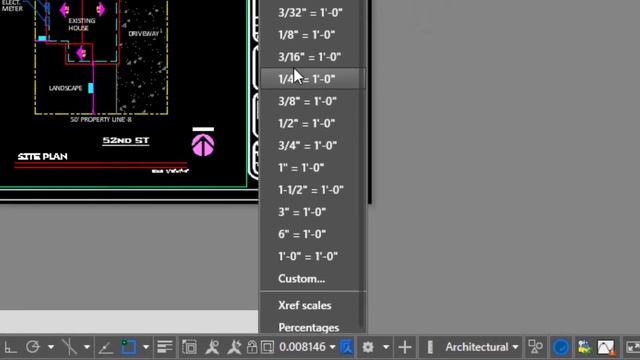Click Select Viewport icon next to padlock
The image size is (640, 360).
268,347
